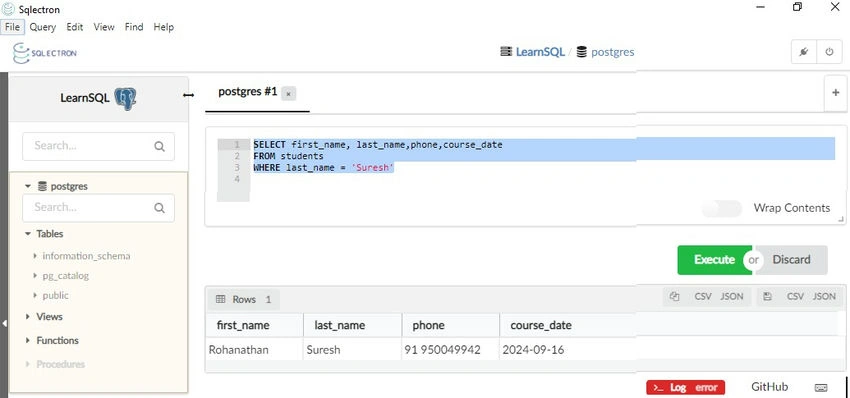Image resolution: width=850 pixels, height=398 pixels.
Task: Click line number 3 in editor gutter
Action: (237, 168)
